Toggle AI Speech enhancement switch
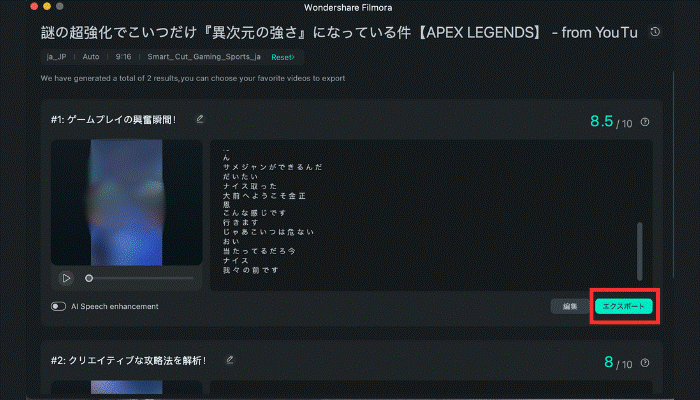The image size is (700, 400). [58, 306]
